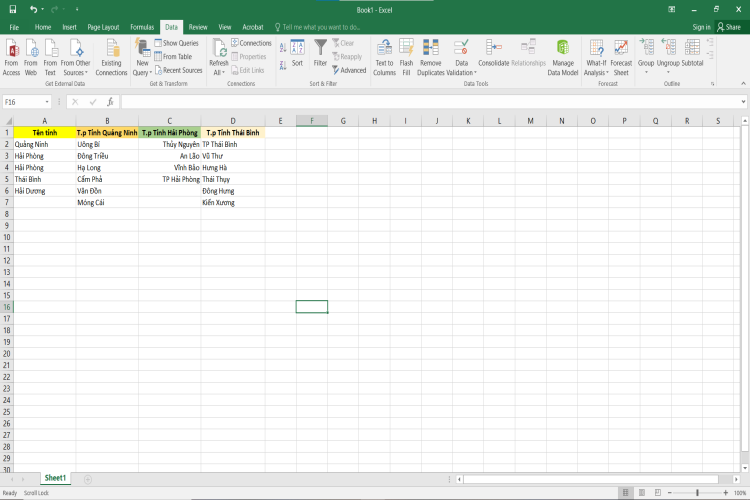Open Manage Data Model
The width and height of the screenshot is (750, 500).
pyautogui.click(x=563, y=57)
